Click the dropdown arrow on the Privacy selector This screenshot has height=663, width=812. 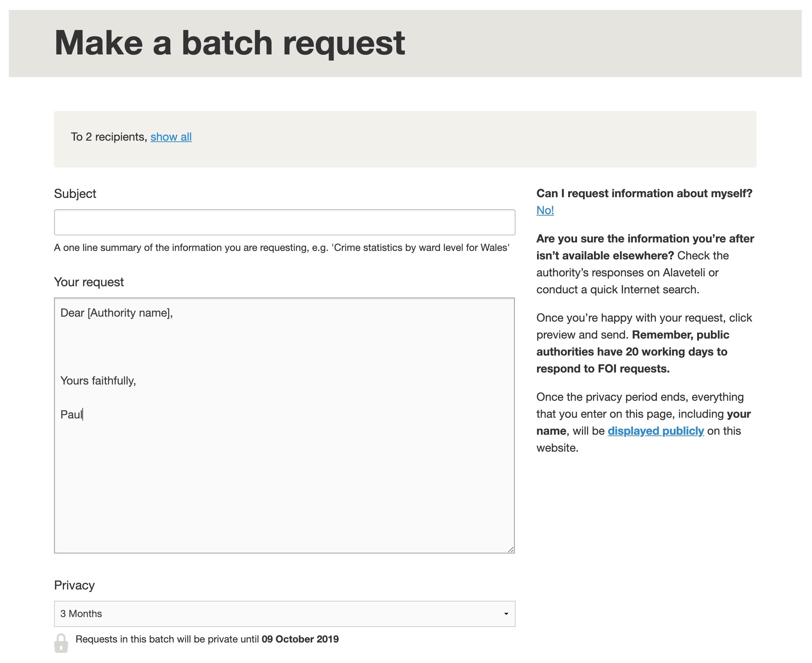pyautogui.click(x=506, y=614)
